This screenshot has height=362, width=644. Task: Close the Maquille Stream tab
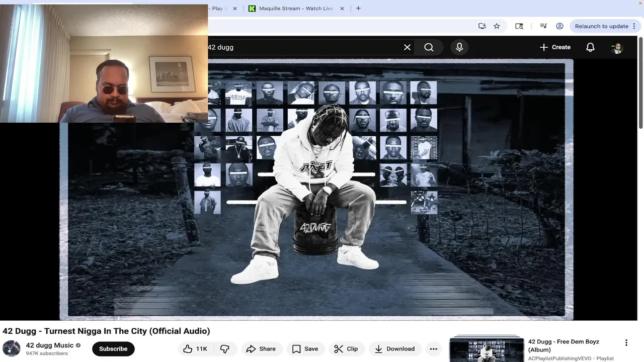click(342, 9)
